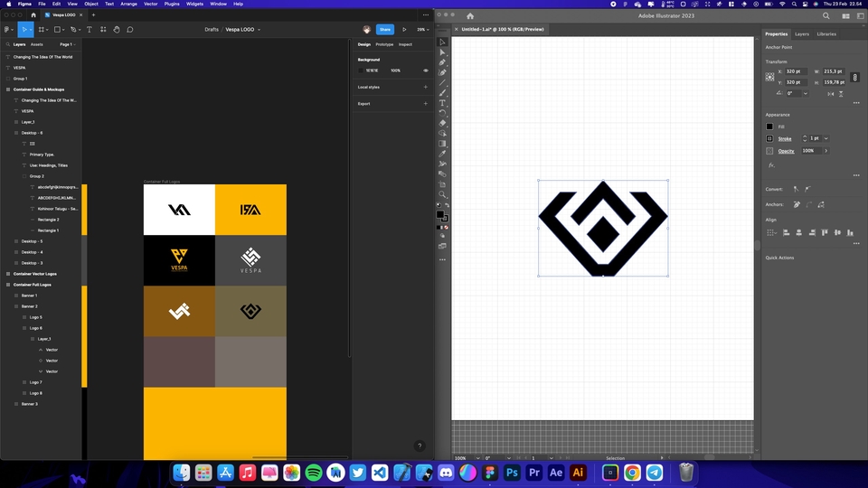Select the Text tool in Figma toolbar
Viewport: 868px width, 488px height.
tap(90, 29)
